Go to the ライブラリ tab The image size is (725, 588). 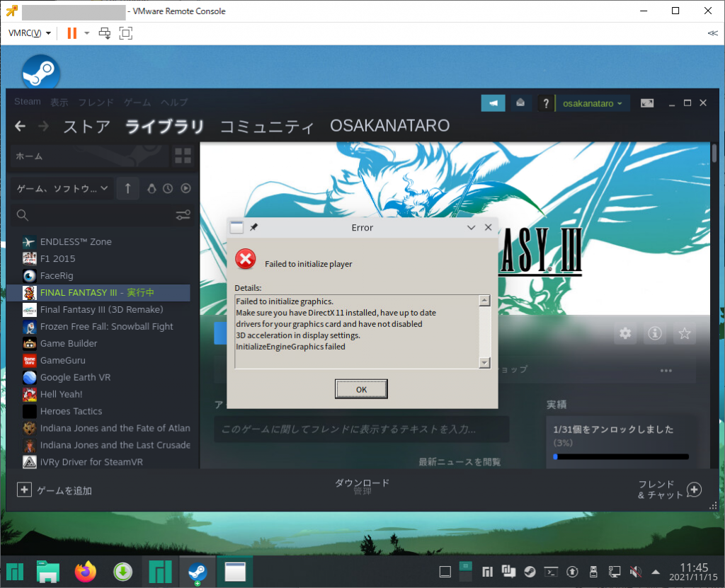click(164, 126)
